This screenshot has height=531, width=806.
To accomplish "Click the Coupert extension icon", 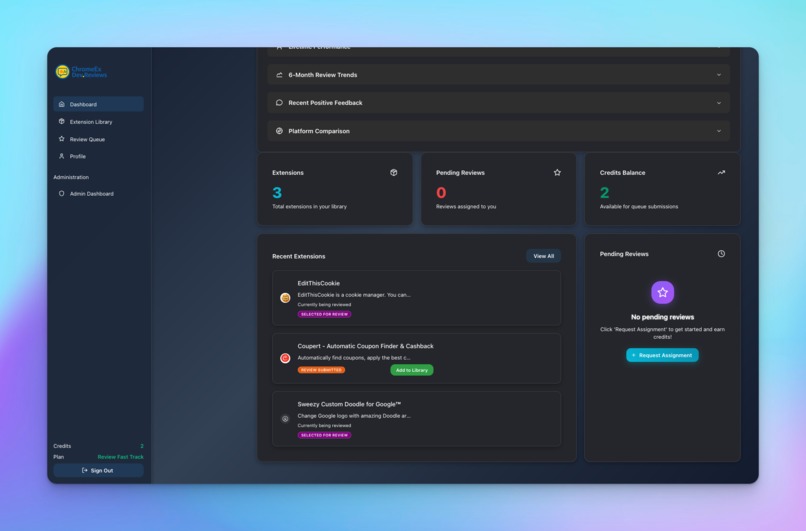I will 285,358.
